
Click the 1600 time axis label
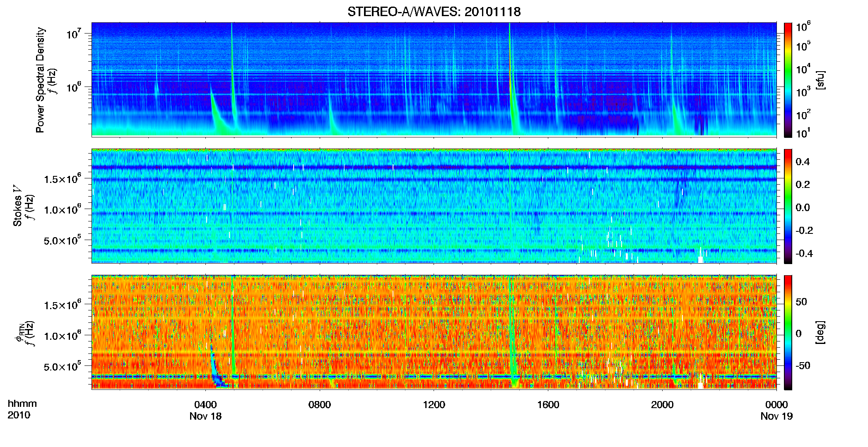[x=548, y=405]
